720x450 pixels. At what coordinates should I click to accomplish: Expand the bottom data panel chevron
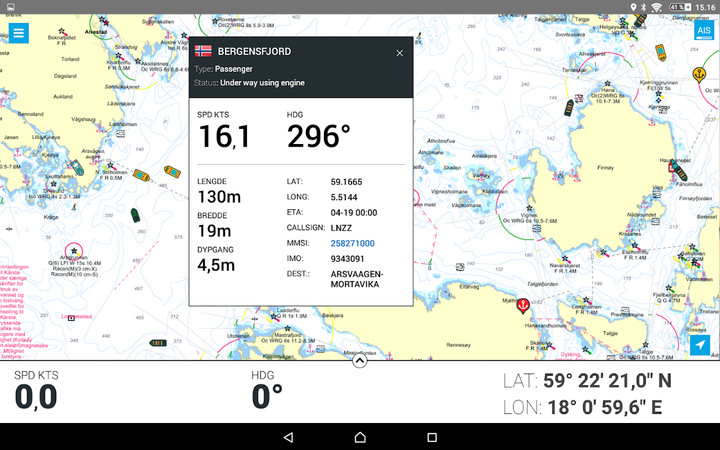point(360,361)
